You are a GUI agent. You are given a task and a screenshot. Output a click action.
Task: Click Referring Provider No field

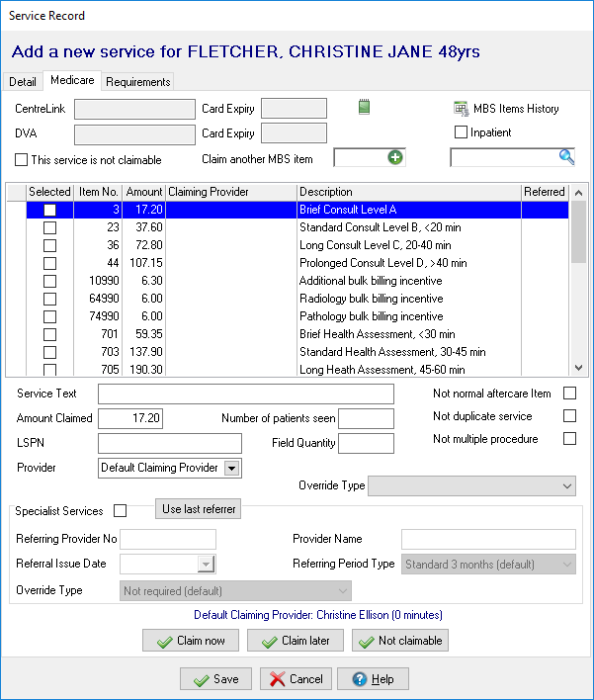pos(168,539)
